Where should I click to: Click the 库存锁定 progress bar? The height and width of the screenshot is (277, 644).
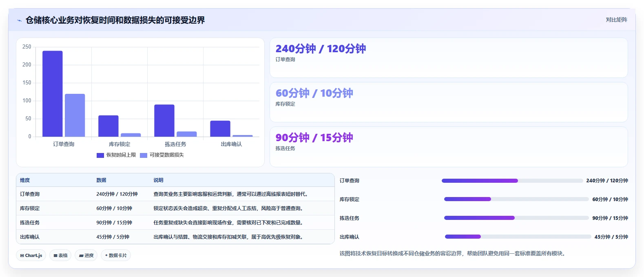tap(516, 199)
